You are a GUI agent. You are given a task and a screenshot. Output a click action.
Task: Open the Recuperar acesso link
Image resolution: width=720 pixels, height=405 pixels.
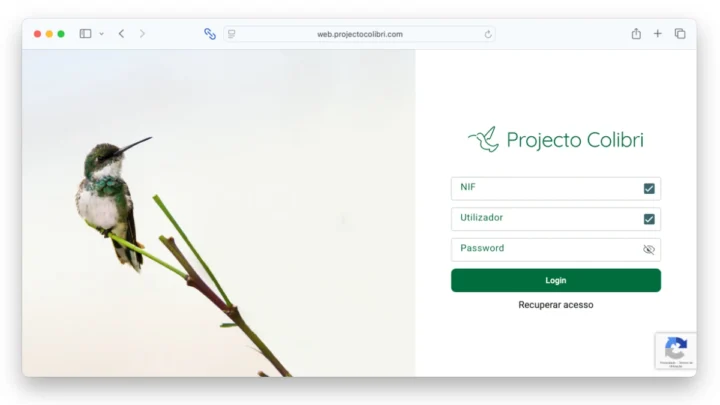pos(556,305)
